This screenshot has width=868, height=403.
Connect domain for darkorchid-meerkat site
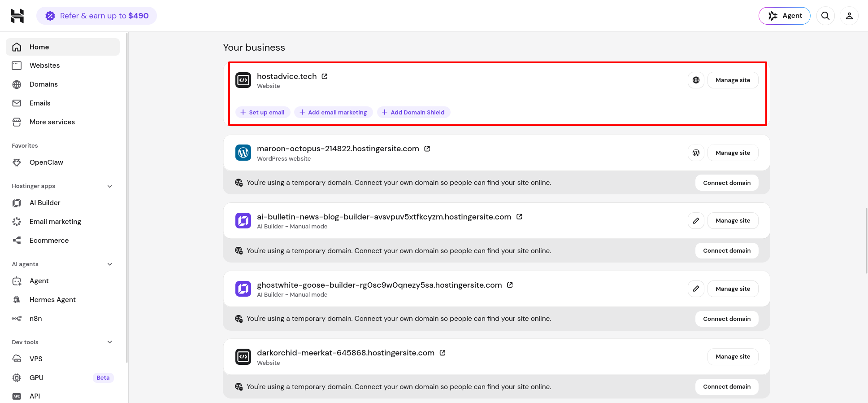727,387
